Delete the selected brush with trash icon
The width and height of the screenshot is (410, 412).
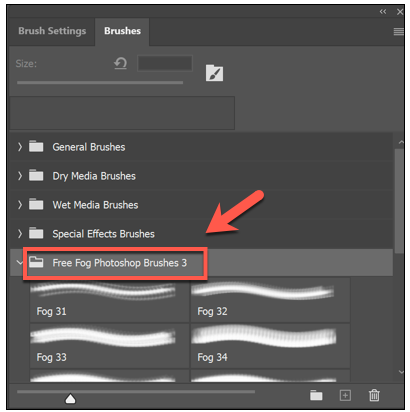point(374,395)
